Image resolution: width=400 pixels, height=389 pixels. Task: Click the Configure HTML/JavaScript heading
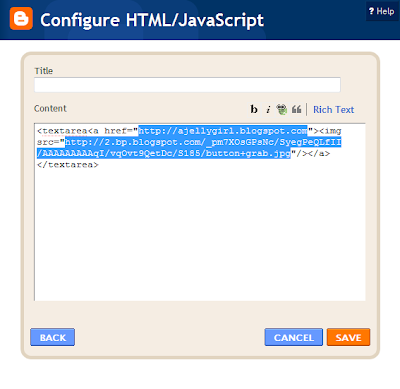pos(152,20)
